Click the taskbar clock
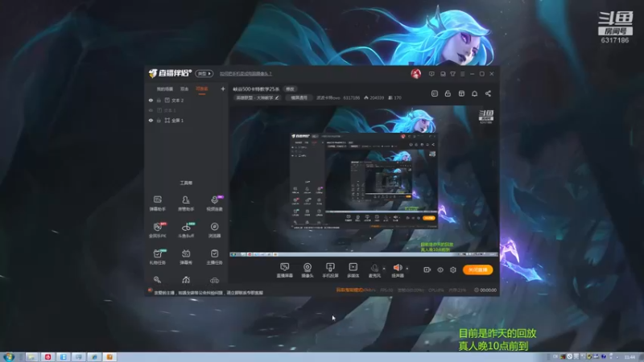The width and height of the screenshot is (644, 362). tap(630, 357)
